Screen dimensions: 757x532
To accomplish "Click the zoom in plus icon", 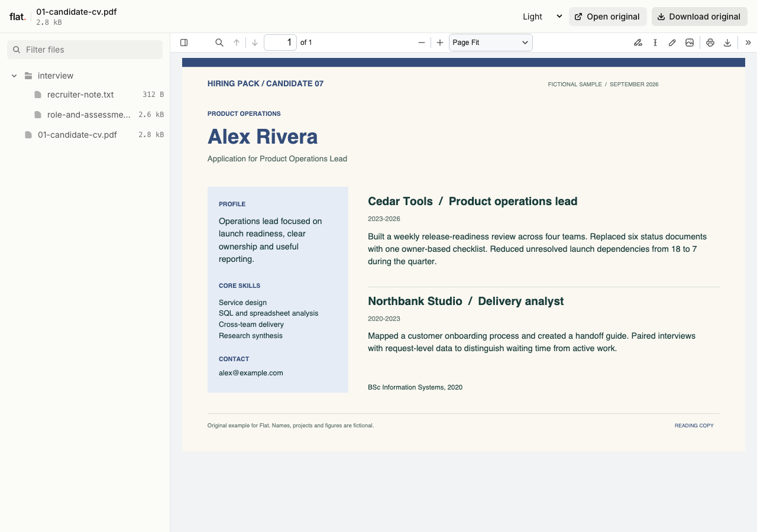I will point(440,43).
